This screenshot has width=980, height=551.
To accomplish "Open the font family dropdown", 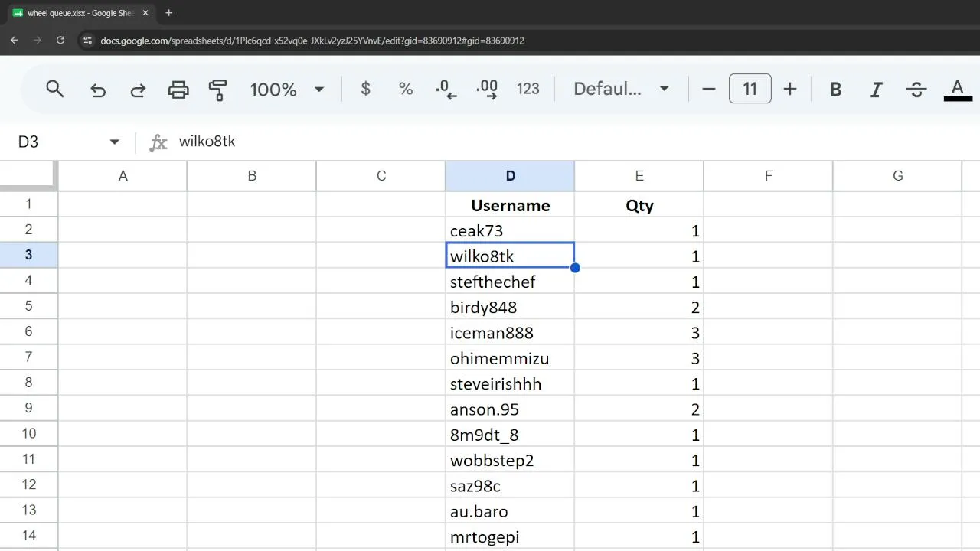I will (622, 89).
